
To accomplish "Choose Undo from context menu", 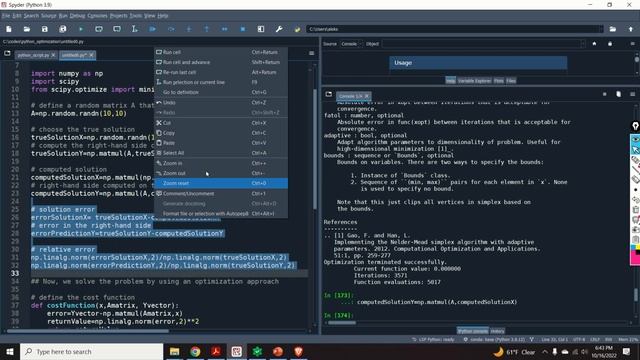I will pyautogui.click(x=221, y=102).
